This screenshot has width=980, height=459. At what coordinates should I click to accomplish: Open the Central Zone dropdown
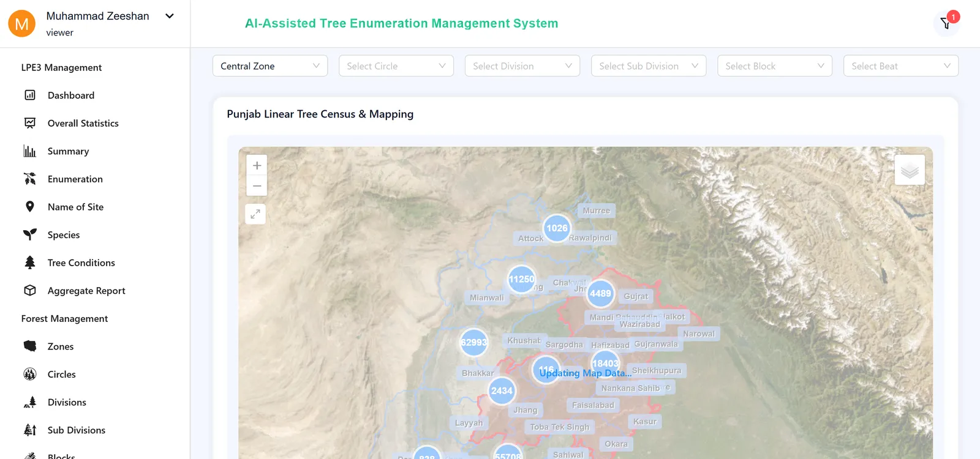tap(270, 66)
